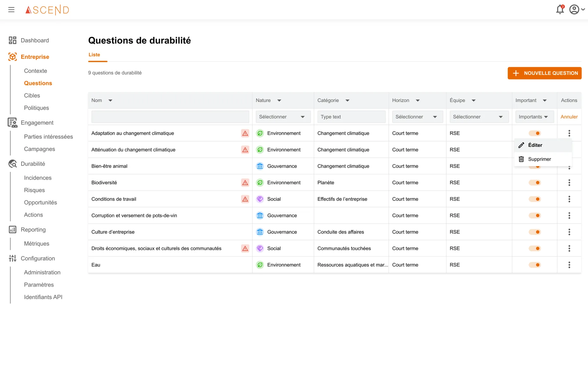Click the Annuler filter link
Viewport: 588px width, 369px height.
point(569,117)
